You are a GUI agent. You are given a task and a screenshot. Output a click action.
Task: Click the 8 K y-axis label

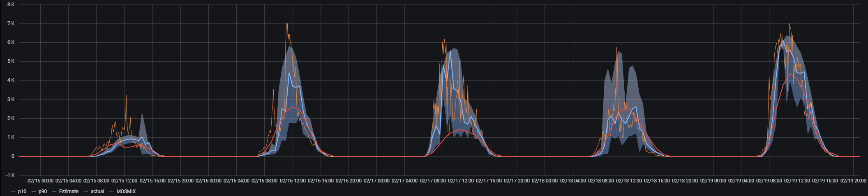11,5
